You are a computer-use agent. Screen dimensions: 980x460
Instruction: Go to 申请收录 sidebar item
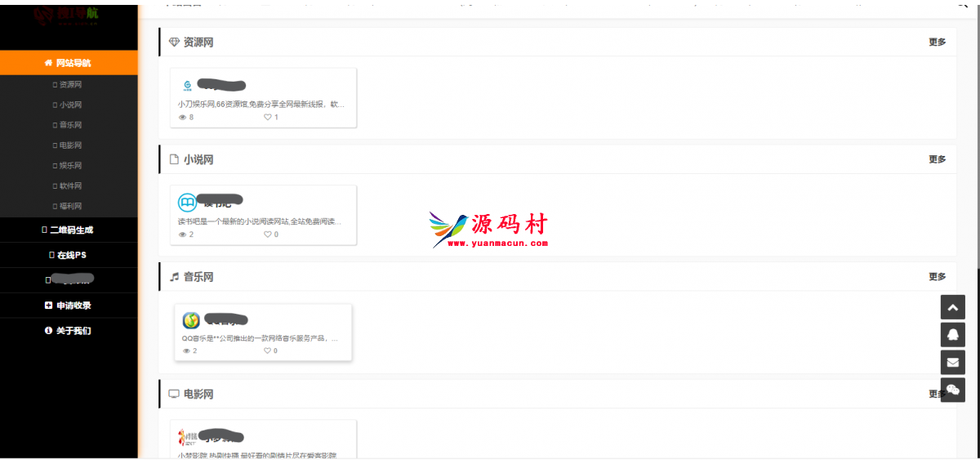(x=69, y=306)
